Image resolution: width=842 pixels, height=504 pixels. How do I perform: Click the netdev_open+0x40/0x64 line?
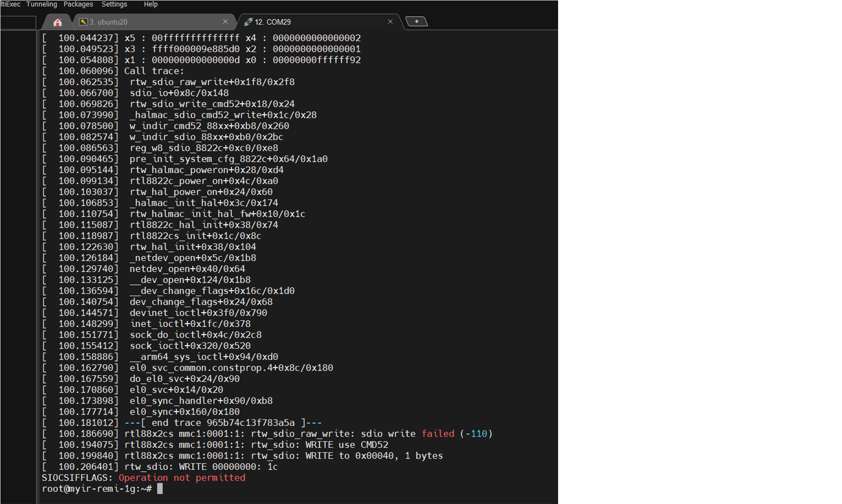pyautogui.click(x=143, y=269)
